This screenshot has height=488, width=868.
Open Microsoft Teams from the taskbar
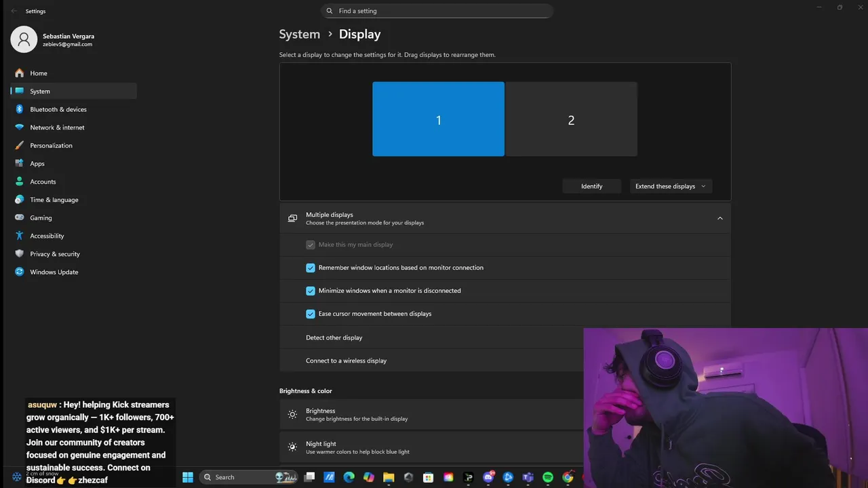pyautogui.click(x=528, y=477)
